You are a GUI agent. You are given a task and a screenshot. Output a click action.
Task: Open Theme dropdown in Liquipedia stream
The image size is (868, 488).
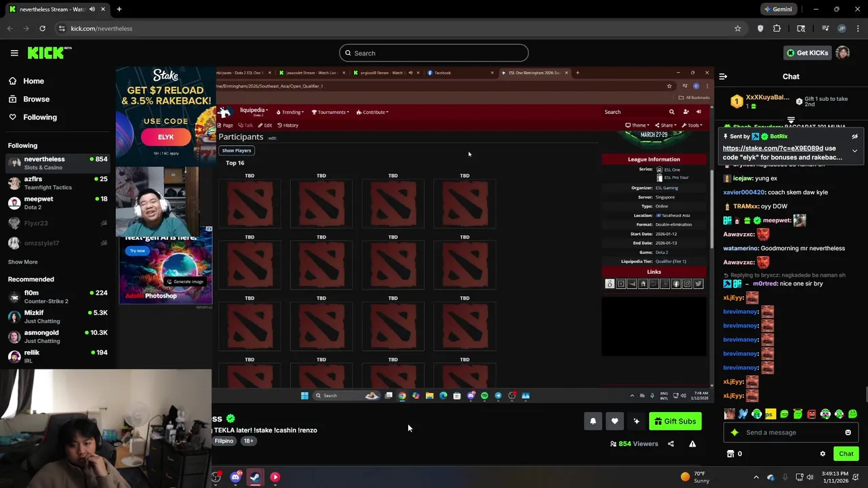(x=637, y=125)
